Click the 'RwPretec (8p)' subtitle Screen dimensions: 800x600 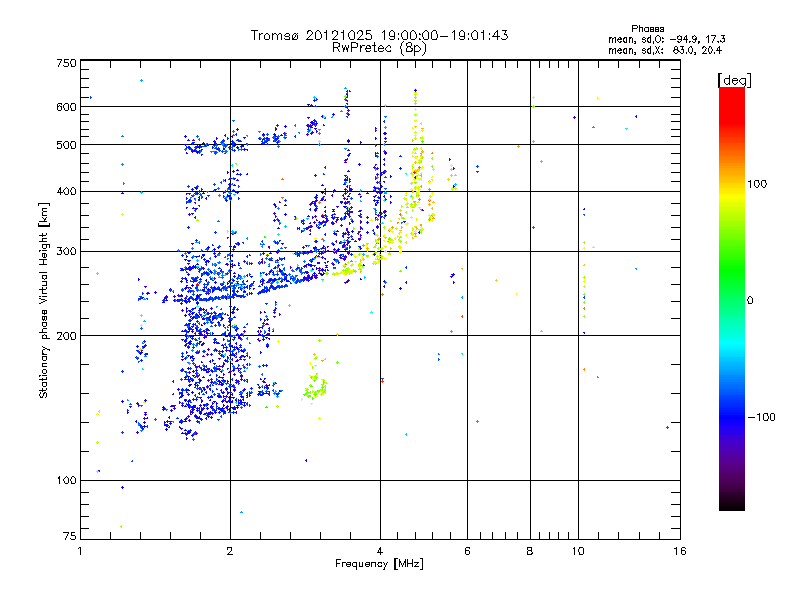tap(379, 48)
